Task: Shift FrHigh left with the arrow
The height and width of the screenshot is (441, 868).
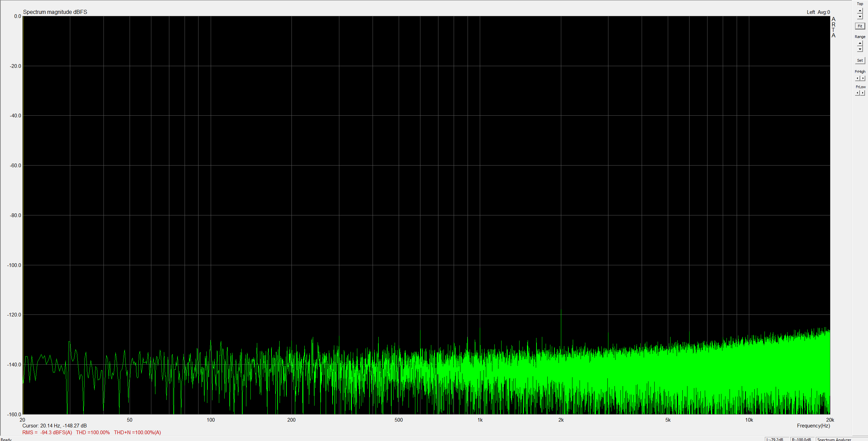Action: pos(857,78)
